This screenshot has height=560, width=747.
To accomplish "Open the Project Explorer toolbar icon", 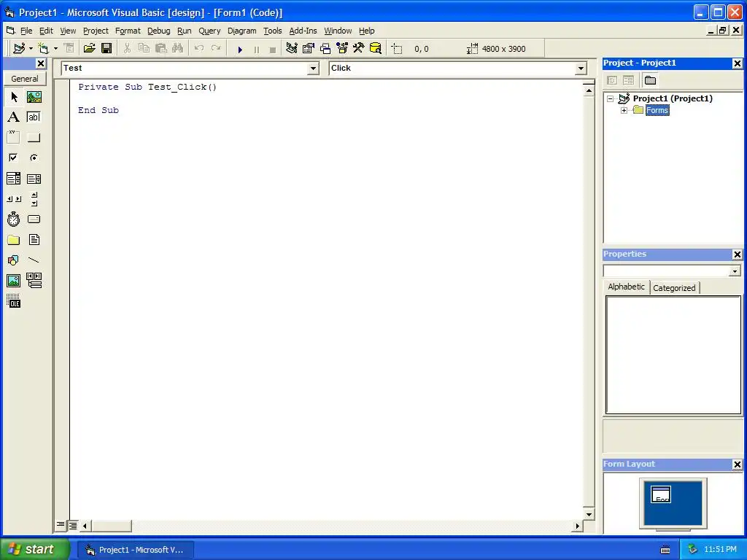I will coord(292,49).
